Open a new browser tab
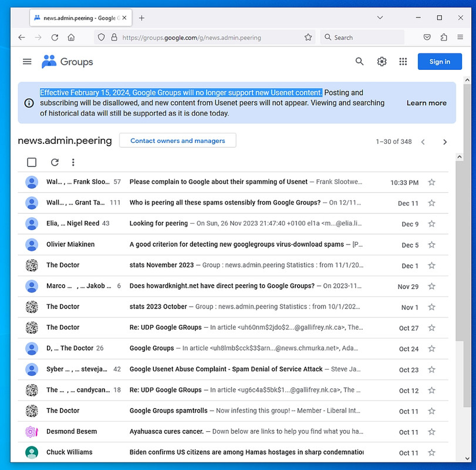The height and width of the screenshot is (470, 476). point(141,18)
